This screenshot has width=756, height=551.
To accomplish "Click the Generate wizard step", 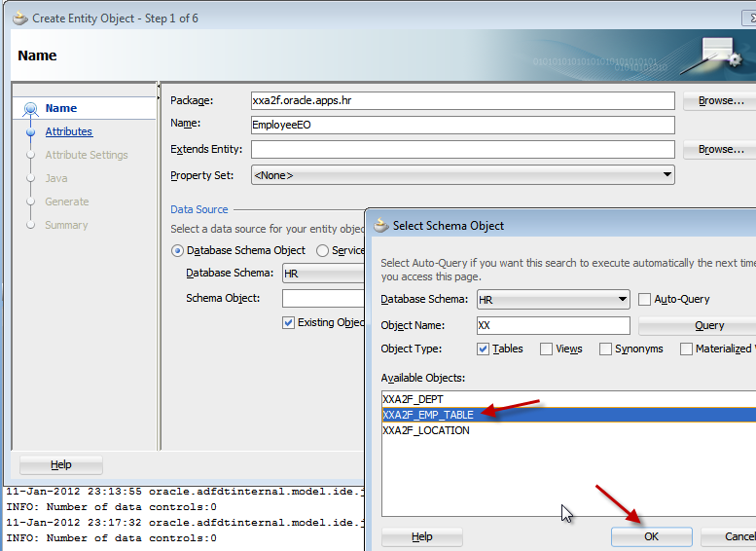I will 67,202.
